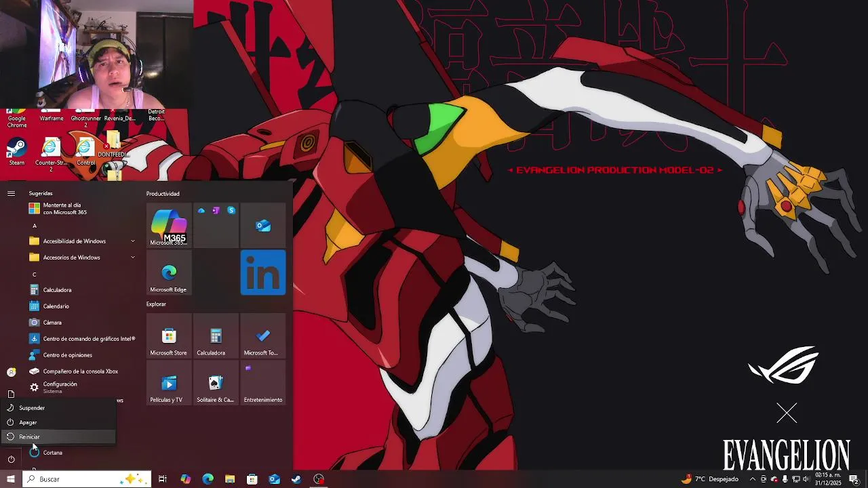Show hidden system tray icons
Image resolution: width=868 pixels, height=488 pixels.
[x=752, y=479]
